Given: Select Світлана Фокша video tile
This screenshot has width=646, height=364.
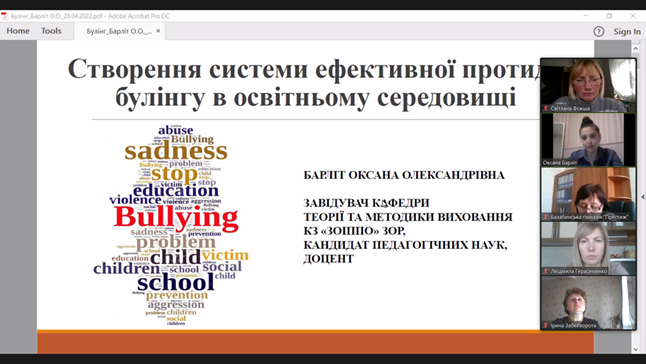Looking at the screenshot, I should click(588, 85).
